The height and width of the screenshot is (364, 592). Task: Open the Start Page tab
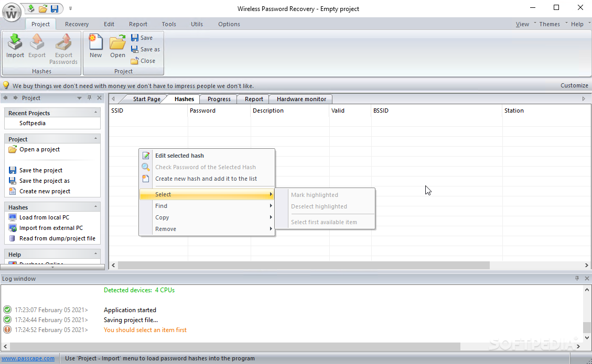146,99
